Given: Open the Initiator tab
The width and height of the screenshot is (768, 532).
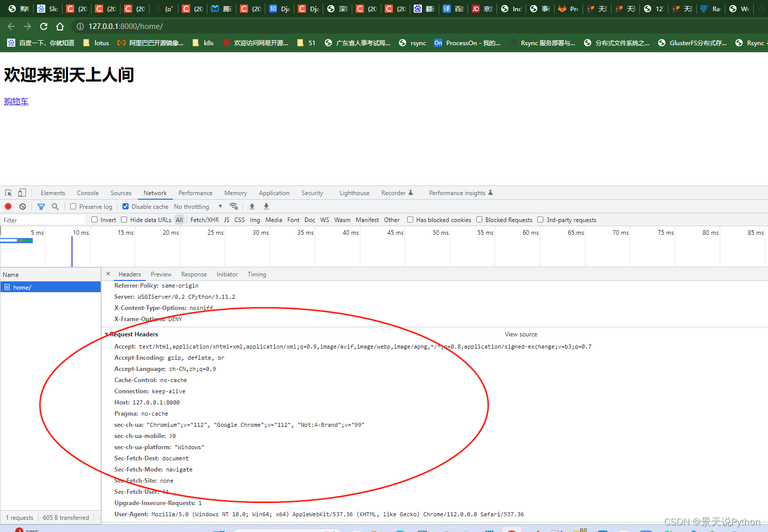Looking at the screenshot, I should (227, 274).
